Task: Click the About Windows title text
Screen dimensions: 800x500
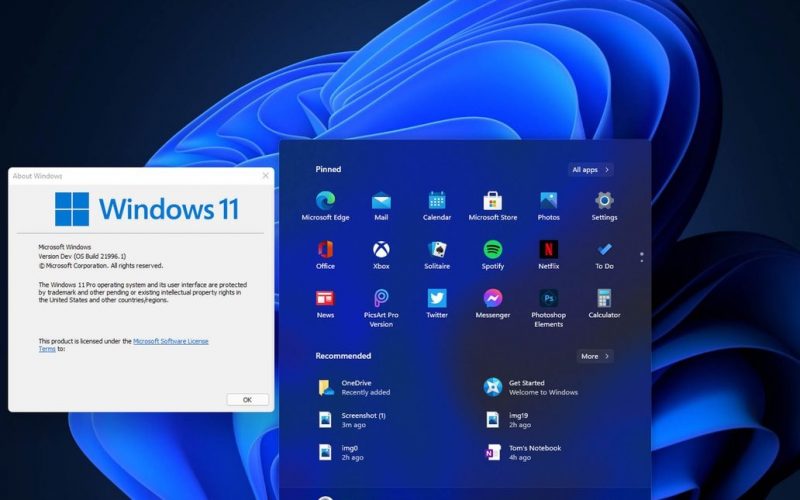Action: [37, 176]
